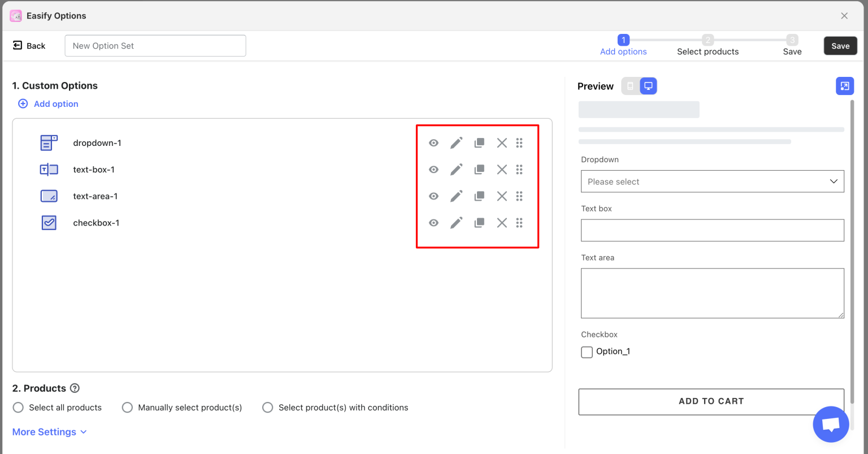Select the Manually select product(s) radio button
868x454 pixels.
pyautogui.click(x=127, y=407)
